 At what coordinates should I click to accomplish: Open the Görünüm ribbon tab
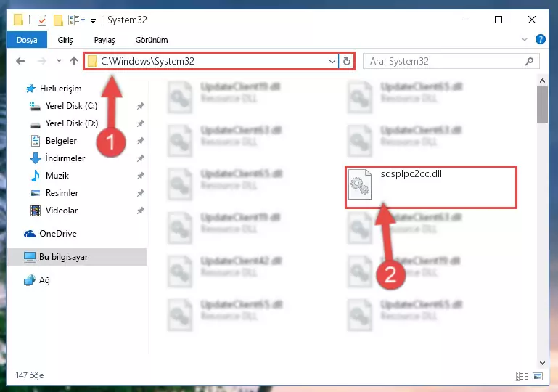[x=151, y=40]
